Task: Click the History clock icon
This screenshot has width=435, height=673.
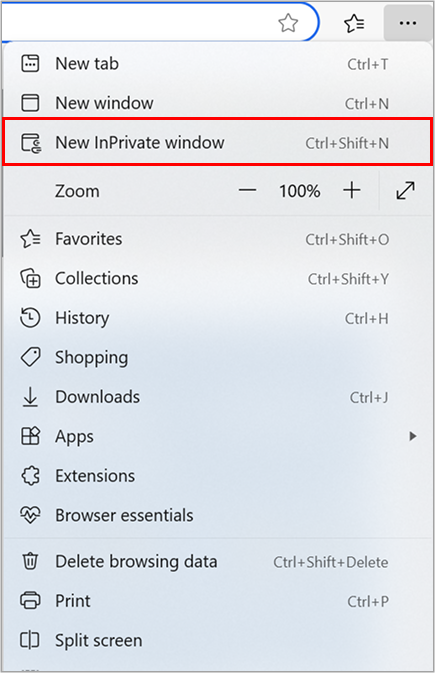Action: [30, 318]
